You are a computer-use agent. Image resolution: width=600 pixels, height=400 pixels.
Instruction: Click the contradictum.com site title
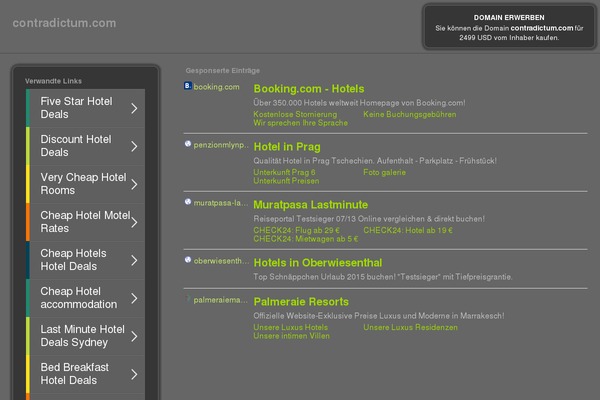coord(64,23)
